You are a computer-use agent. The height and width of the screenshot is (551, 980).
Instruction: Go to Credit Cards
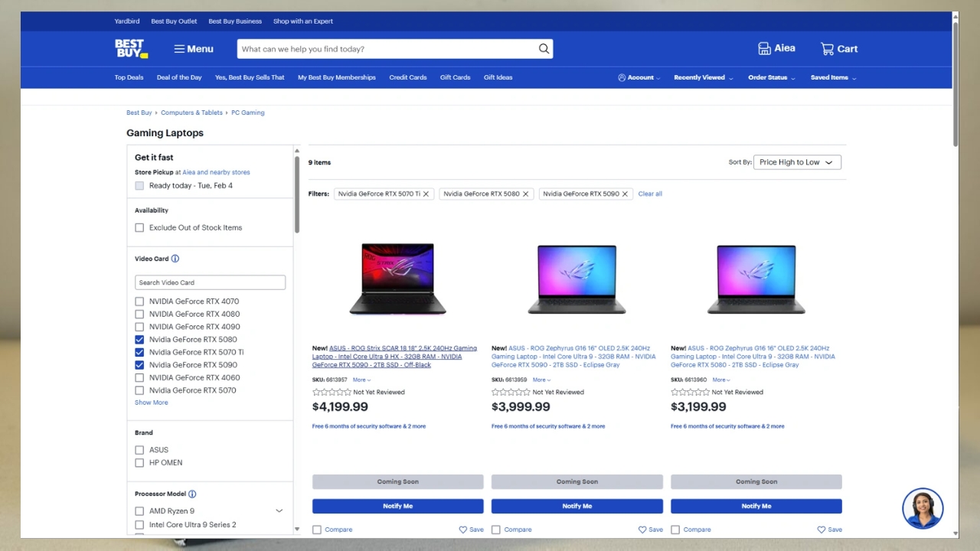click(x=408, y=77)
